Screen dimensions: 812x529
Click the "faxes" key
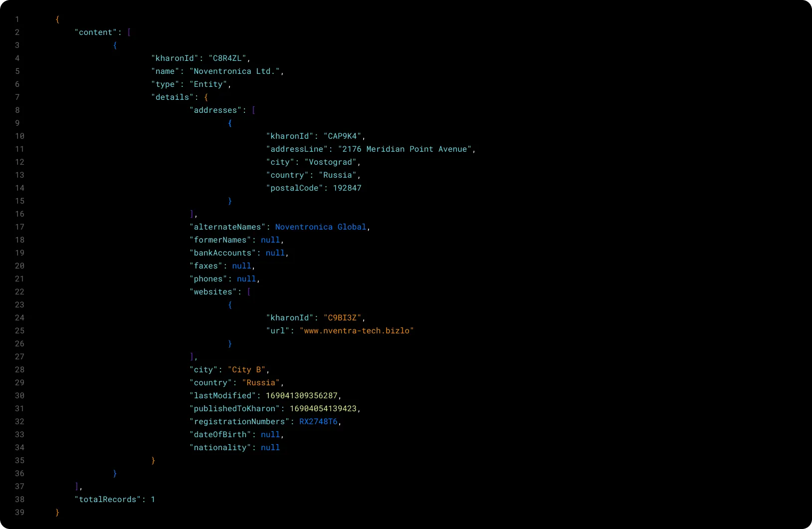(x=206, y=266)
